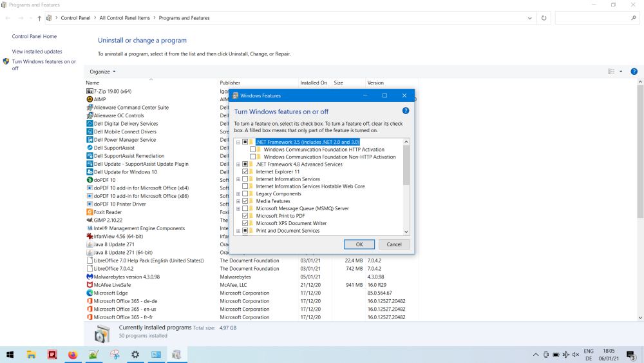Click the doPDF 10 program icon
The width and height of the screenshot is (644, 363).
pyautogui.click(x=90, y=180)
